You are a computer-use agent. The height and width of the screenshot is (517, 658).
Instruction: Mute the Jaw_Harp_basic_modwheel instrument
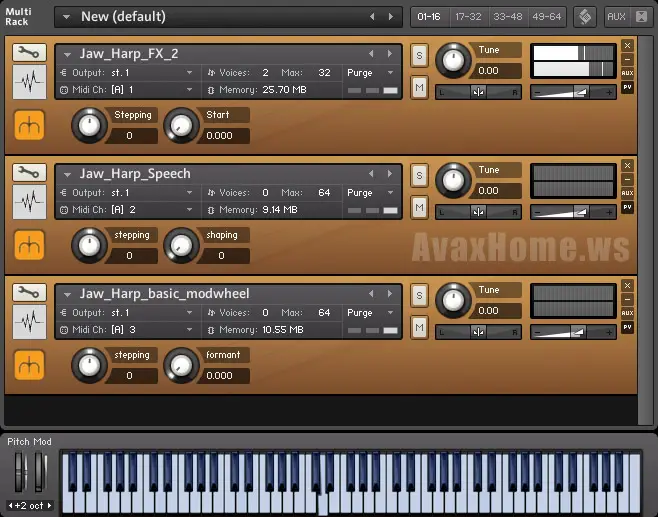[x=419, y=327]
